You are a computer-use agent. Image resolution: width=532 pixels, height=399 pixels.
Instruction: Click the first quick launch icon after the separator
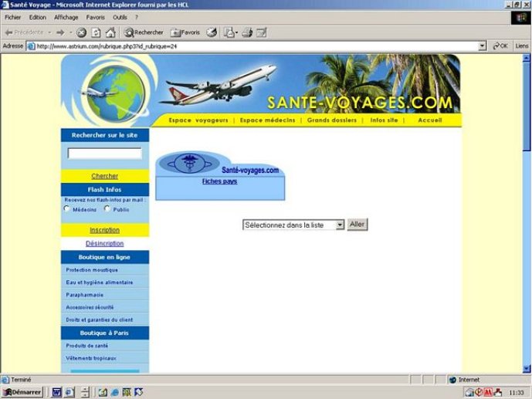103,392
